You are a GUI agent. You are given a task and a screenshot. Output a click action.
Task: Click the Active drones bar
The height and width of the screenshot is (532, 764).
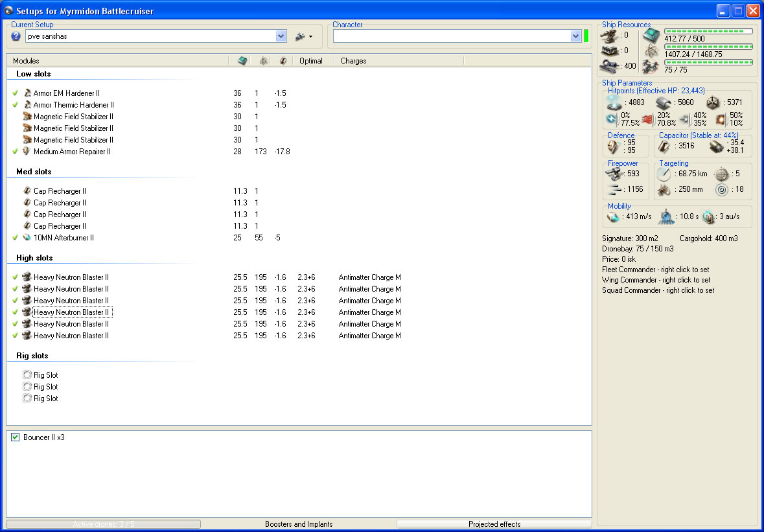pyautogui.click(x=103, y=524)
